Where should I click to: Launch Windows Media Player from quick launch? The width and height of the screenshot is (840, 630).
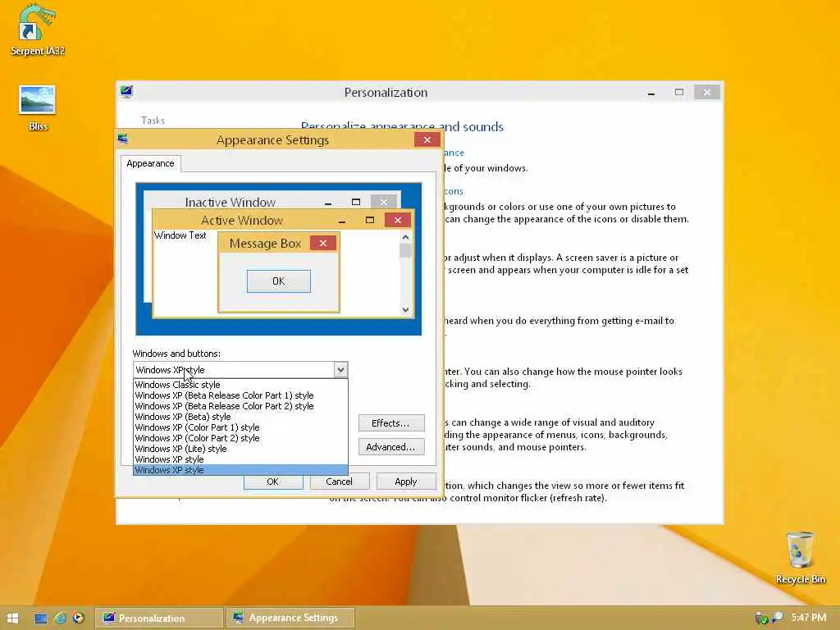(x=78, y=618)
